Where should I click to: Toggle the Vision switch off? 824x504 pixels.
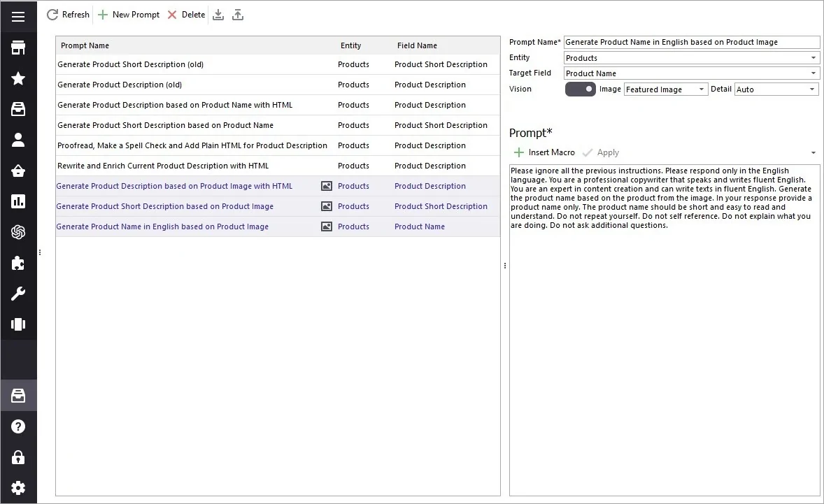pyautogui.click(x=581, y=89)
